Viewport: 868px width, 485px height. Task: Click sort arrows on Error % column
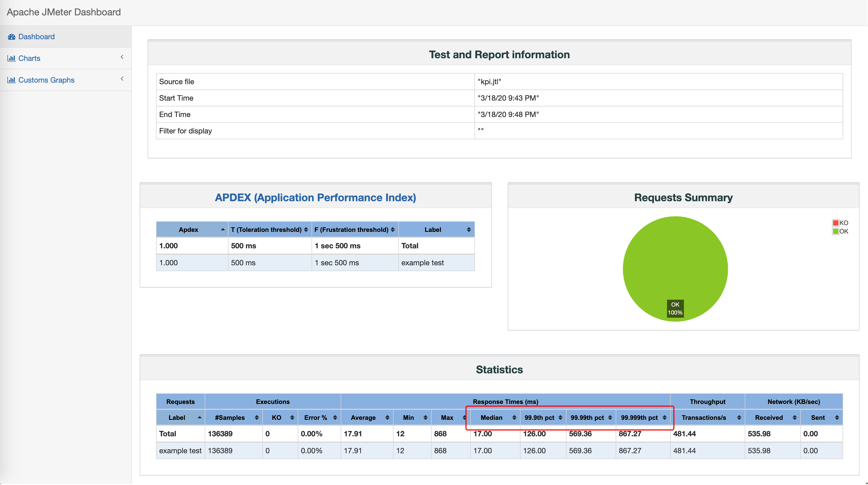pos(335,417)
